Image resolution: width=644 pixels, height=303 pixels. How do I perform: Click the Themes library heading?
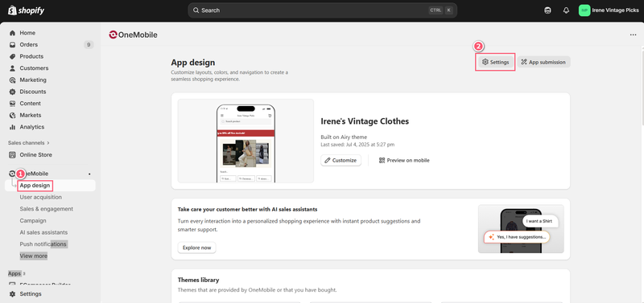[x=198, y=280]
